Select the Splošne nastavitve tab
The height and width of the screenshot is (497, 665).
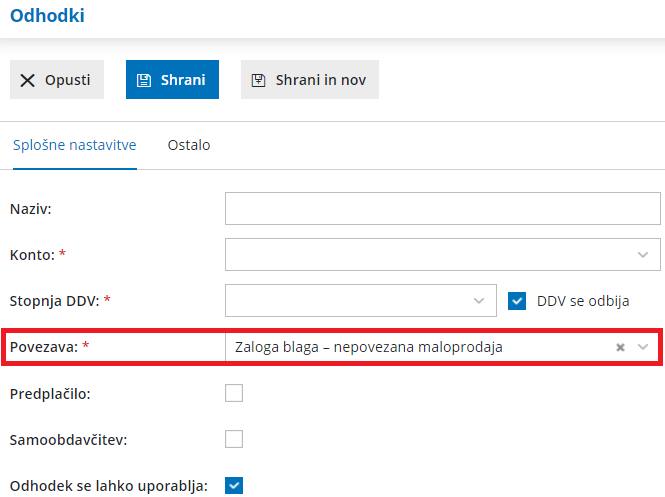75,145
